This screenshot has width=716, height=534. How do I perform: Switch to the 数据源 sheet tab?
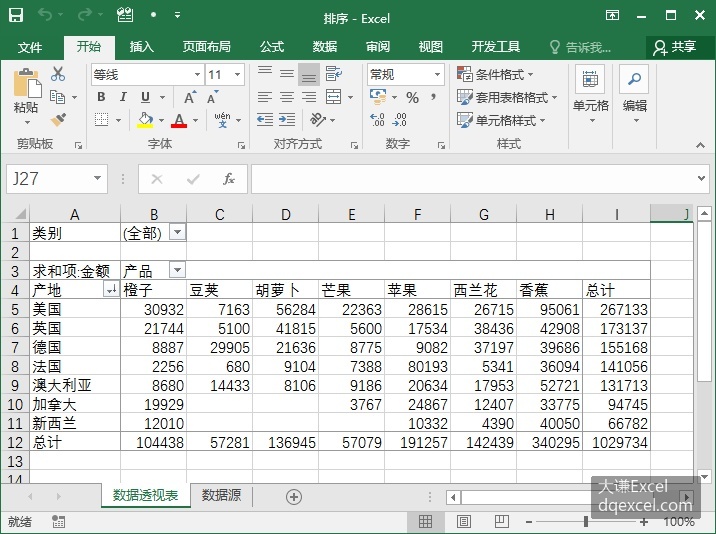click(221, 496)
